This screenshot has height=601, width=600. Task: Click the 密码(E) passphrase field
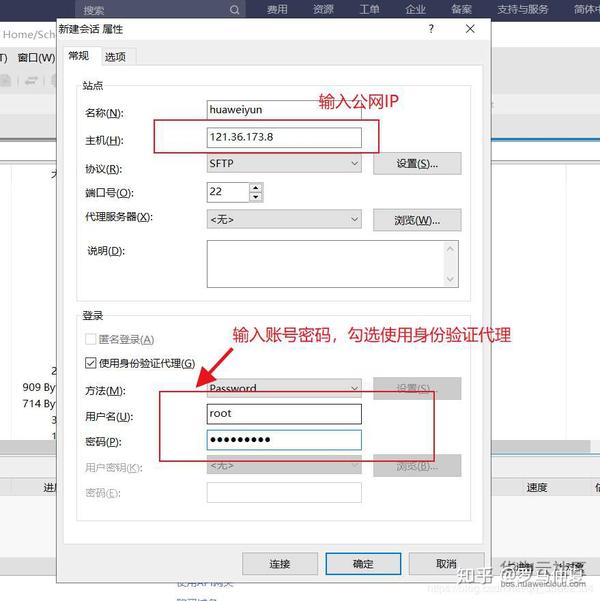[x=284, y=493]
